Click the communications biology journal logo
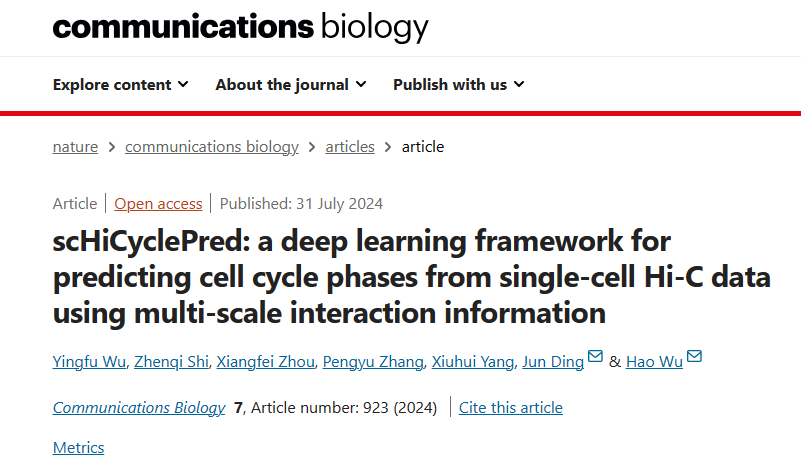801x463 pixels. click(240, 27)
